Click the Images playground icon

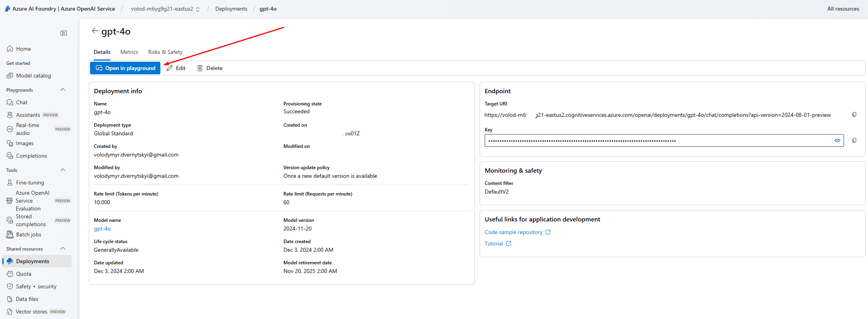10,143
